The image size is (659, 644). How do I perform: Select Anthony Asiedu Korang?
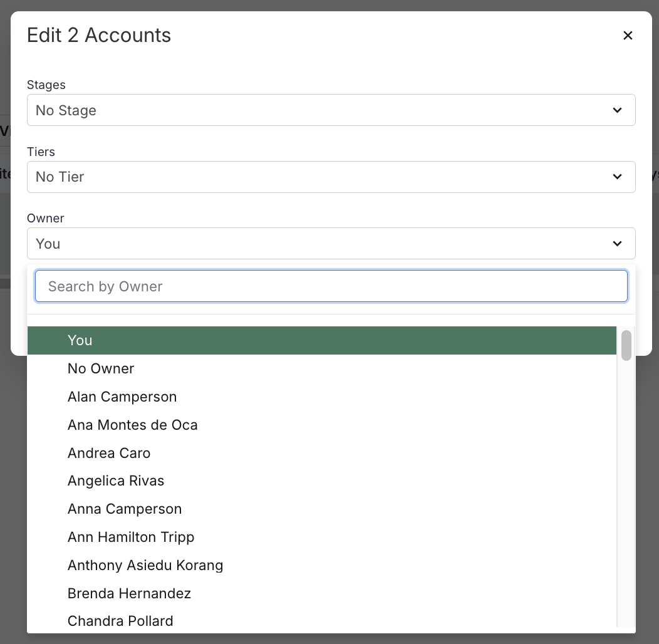click(145, 565)
